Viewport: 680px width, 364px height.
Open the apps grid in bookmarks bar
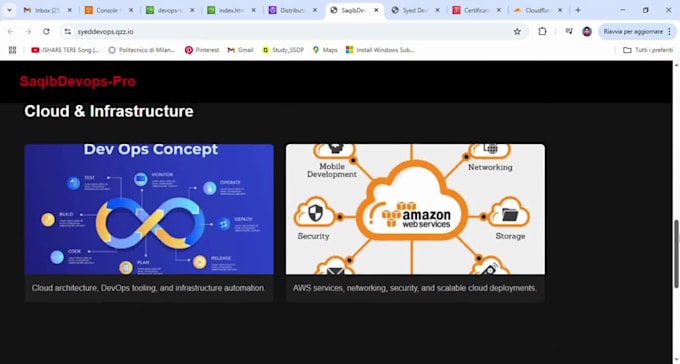13,50
